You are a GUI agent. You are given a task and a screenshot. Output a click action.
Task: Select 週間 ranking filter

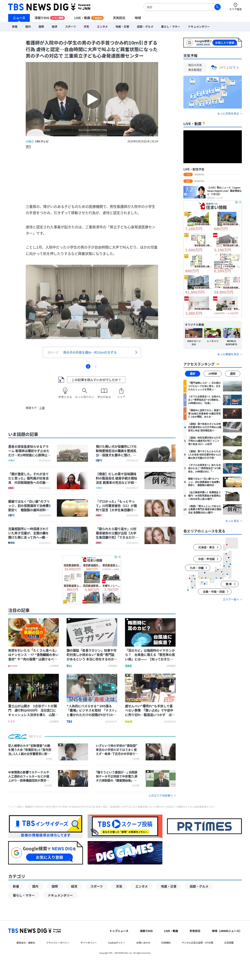pos(232,373)
